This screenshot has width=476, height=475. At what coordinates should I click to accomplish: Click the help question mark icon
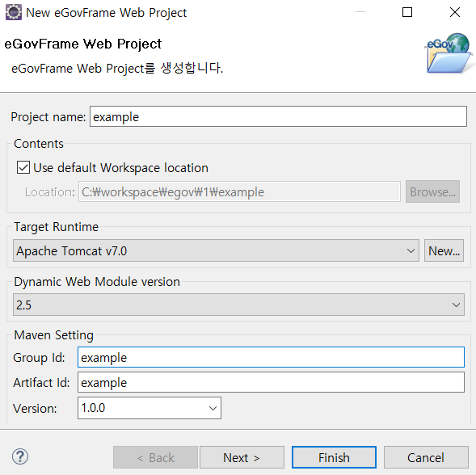tap(20, 456)
